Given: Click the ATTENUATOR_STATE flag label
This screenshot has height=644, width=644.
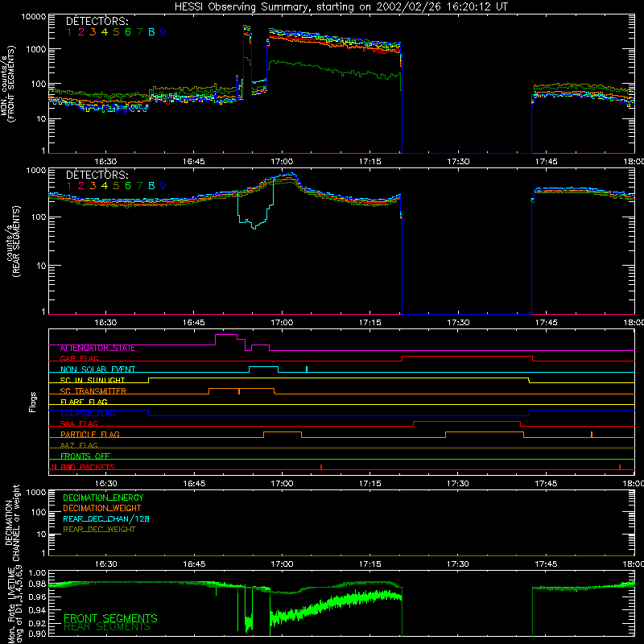Looking at the screenshot, I should (97, 348).
